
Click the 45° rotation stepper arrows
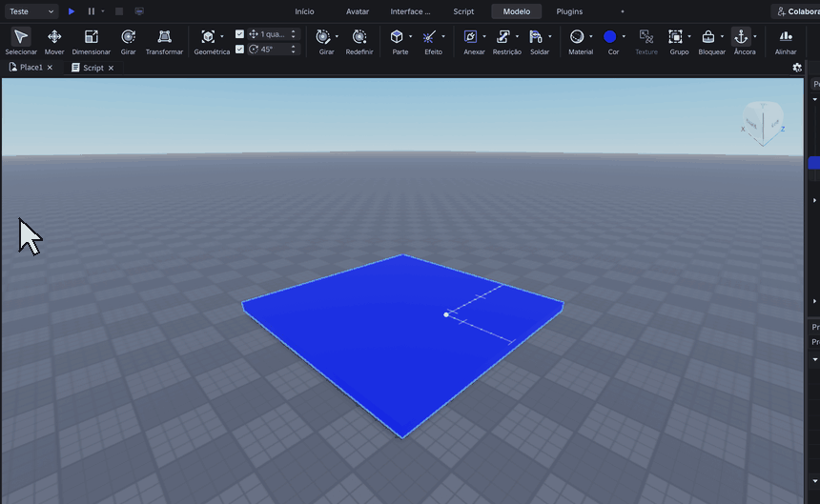[294, 50]
